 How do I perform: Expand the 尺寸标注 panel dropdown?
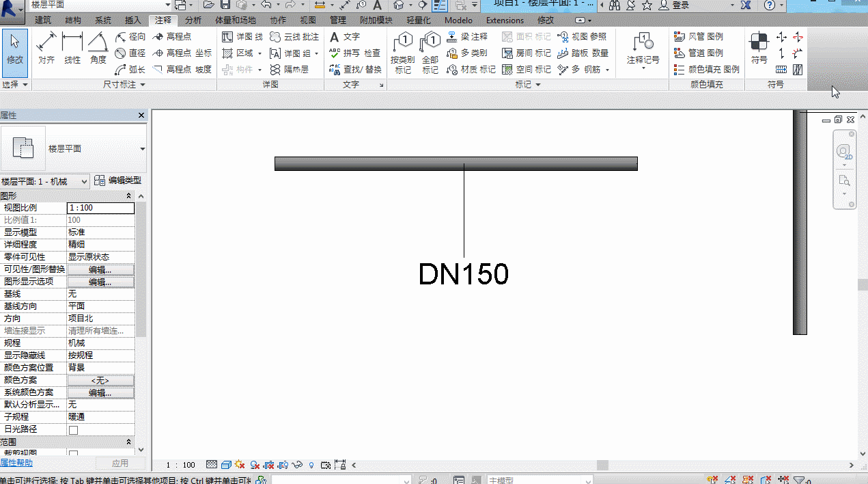pos(124,85)
